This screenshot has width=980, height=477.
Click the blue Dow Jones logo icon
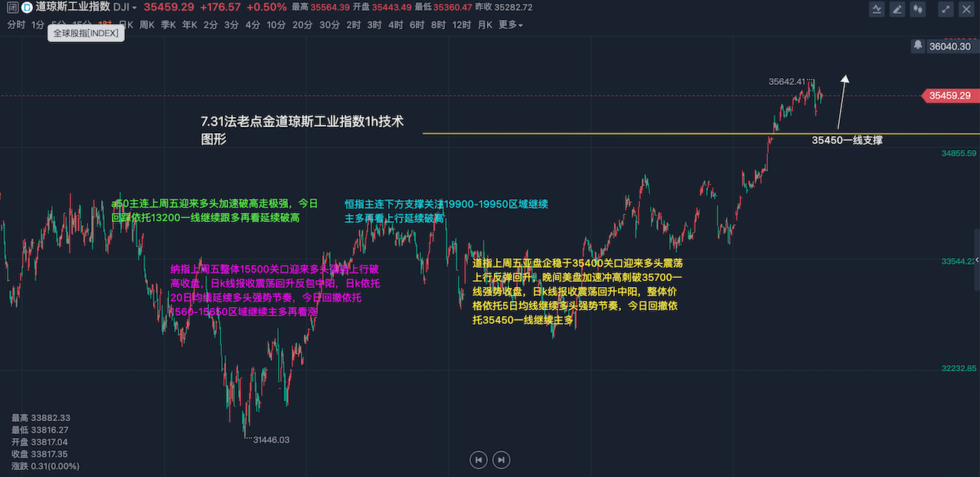[x=27, y=8]
